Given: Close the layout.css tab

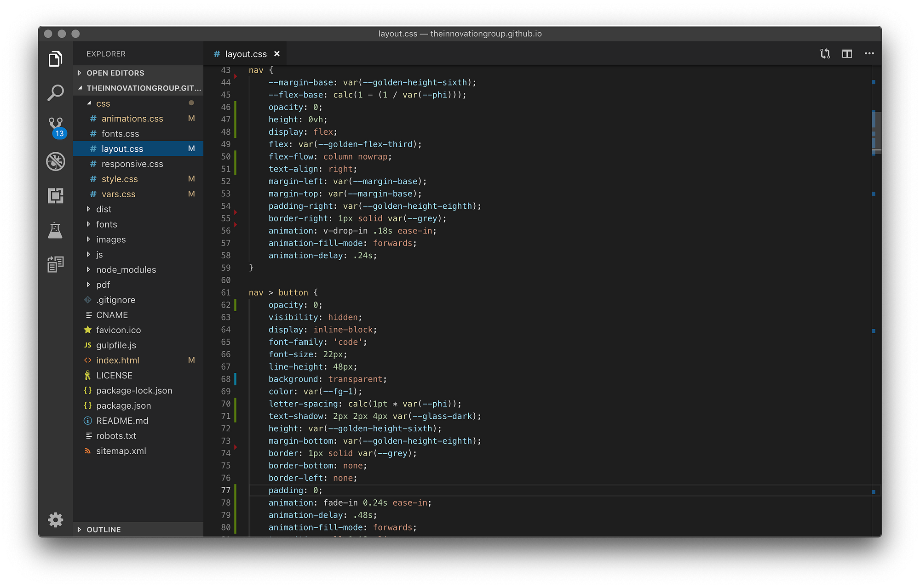Looking at the screenshot, I should click(x=277, y=54).
